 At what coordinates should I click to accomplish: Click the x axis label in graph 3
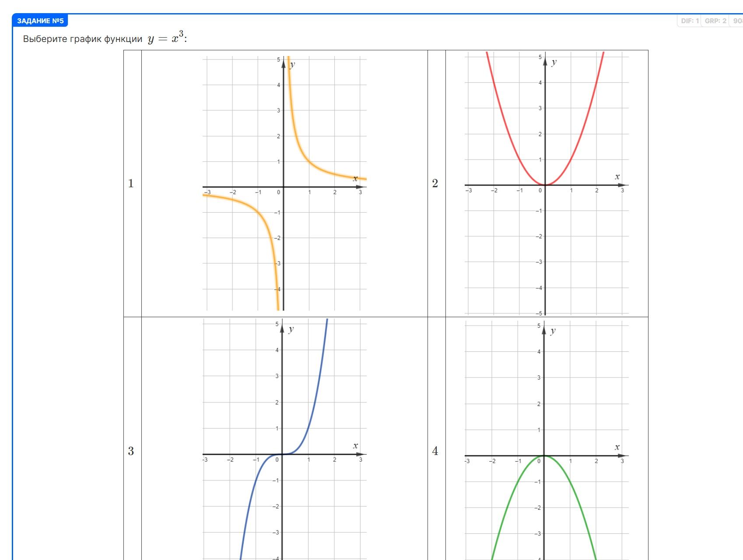click(x=355, y=446)
